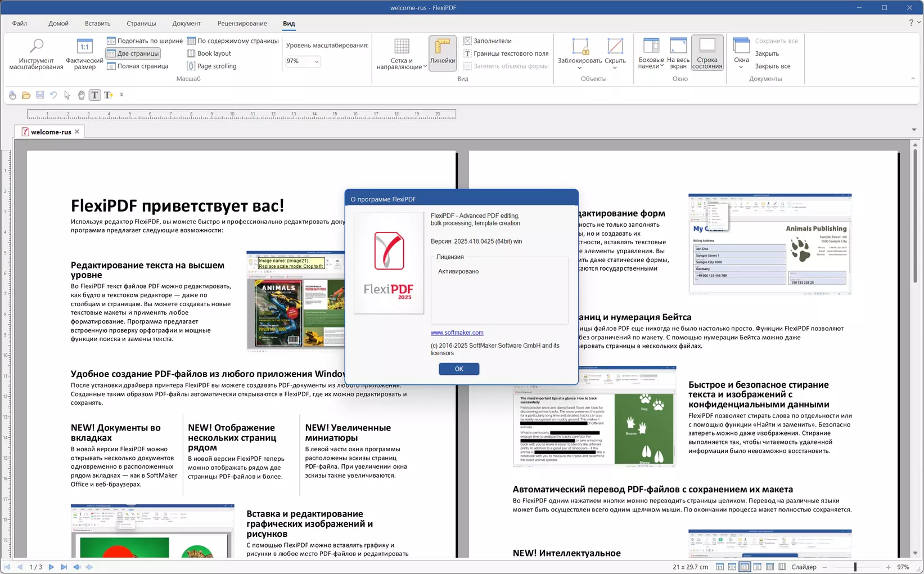Viewport: 924px width, 574px height.
Task: Click Закрыть in the Документы group
Action: [767, 53]
